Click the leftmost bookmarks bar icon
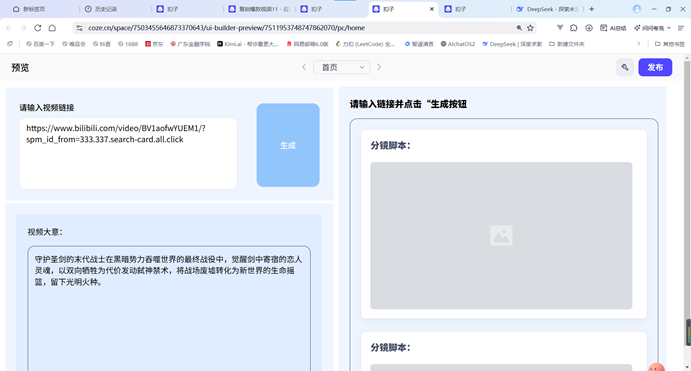 tap(10, 44)
